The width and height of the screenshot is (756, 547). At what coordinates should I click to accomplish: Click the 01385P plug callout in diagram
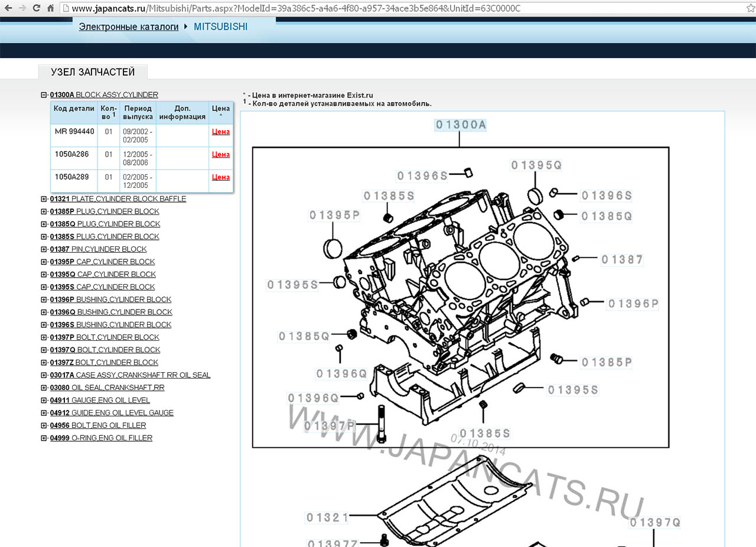(x=607, y=362)
